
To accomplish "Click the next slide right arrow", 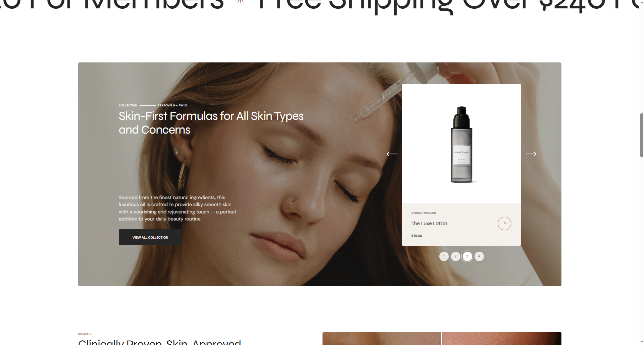I will pyautogui.click(x=531, y=154).
